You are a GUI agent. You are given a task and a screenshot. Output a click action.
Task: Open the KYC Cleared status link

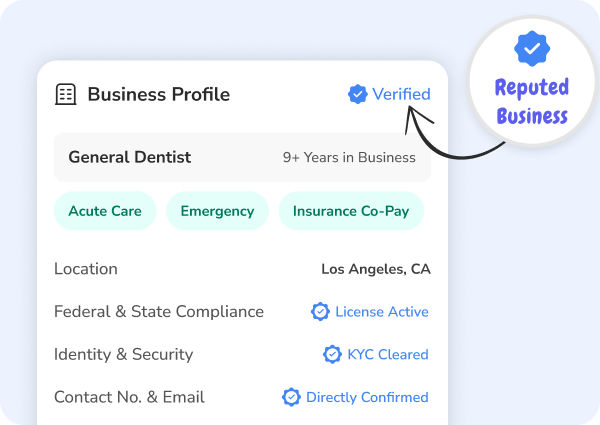tap(388, 354)
